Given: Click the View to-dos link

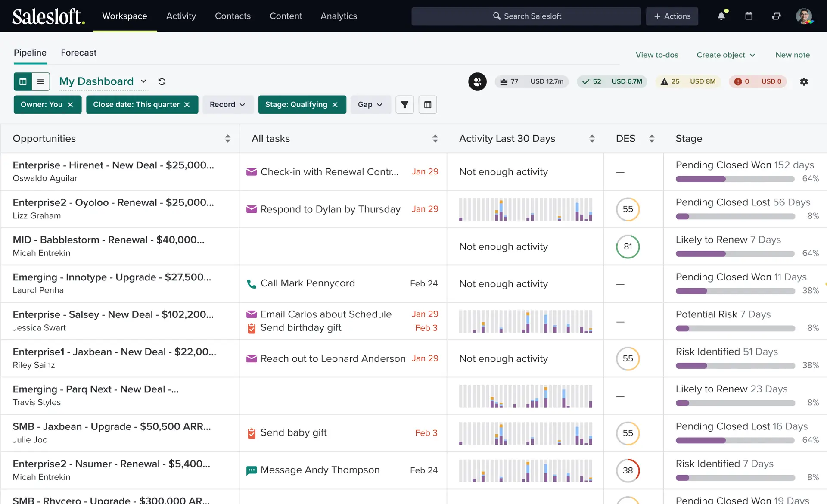Looking at the screenshot, I should click(657, 55).
